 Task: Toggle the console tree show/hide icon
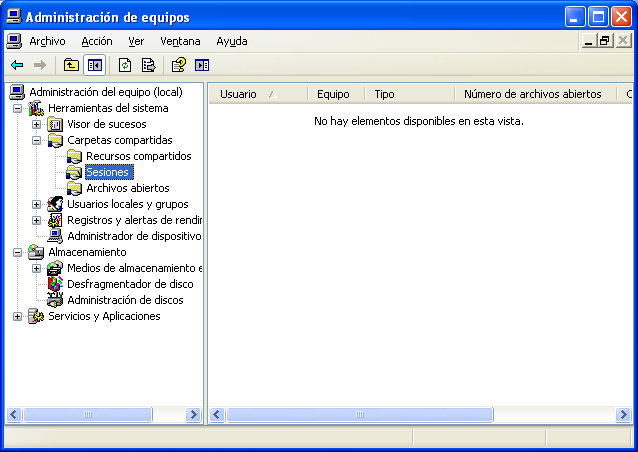coord(95,65)
